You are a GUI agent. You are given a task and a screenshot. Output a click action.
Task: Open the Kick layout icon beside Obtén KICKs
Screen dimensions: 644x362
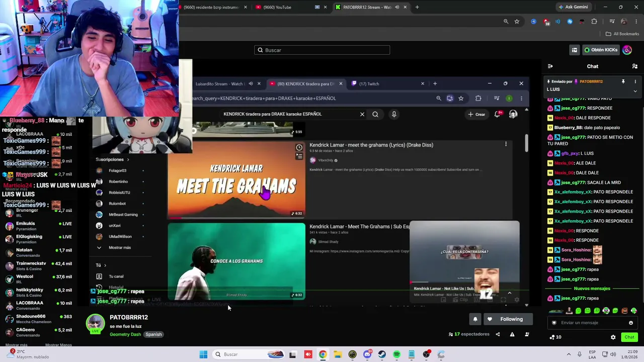coord(574,50)
